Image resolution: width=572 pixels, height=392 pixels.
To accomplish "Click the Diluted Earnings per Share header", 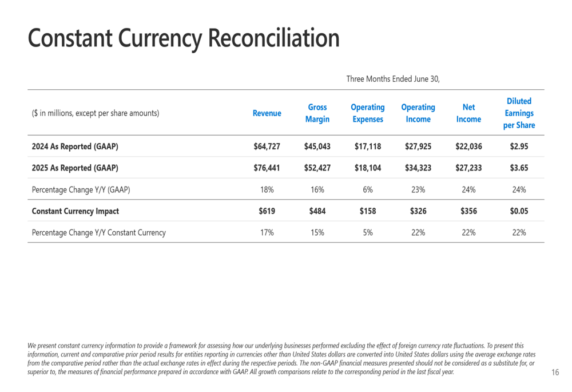I will pyautogui.click(x=519, y=113).
